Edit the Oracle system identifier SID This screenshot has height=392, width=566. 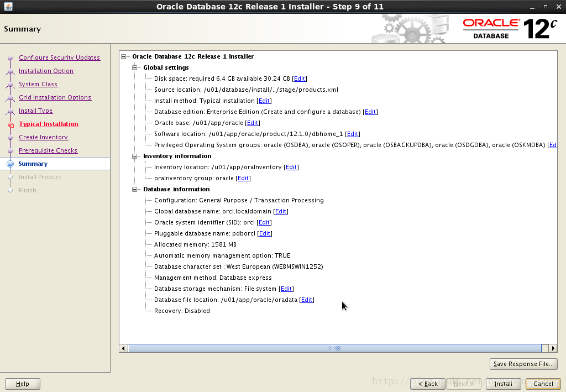click(x=264, y=222)
